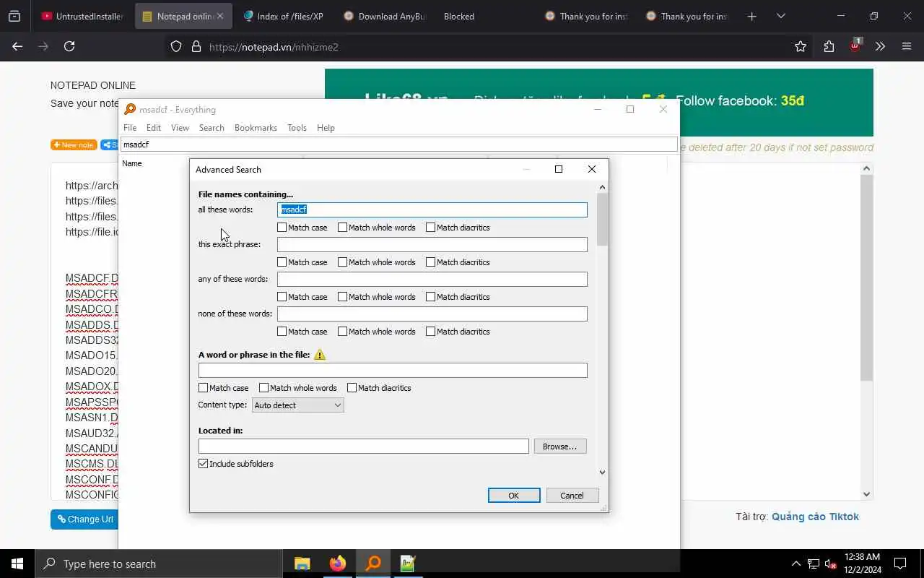Open File Explorer from the taskbar
Viewport: 924px width, 578px height.
302,564
